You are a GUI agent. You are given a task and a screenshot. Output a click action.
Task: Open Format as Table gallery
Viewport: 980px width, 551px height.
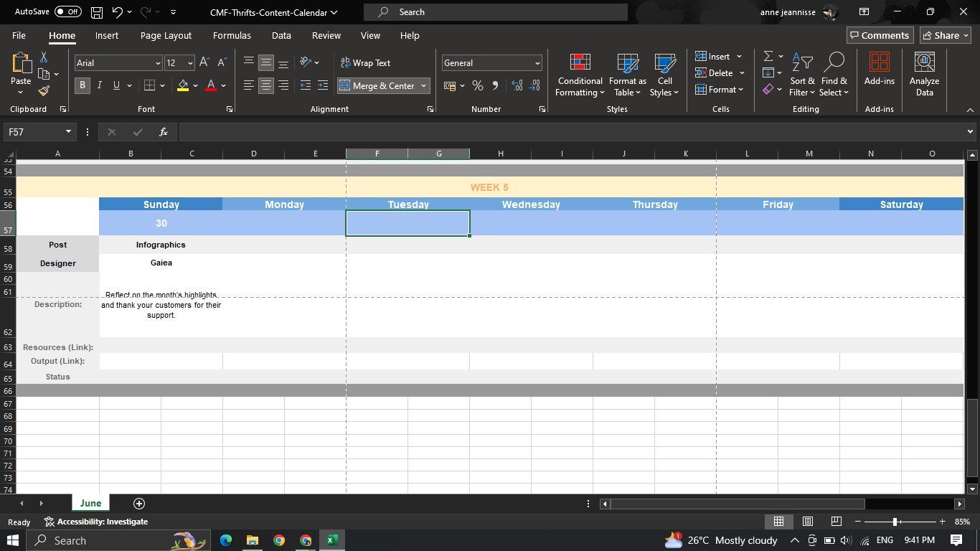[628, 75]
